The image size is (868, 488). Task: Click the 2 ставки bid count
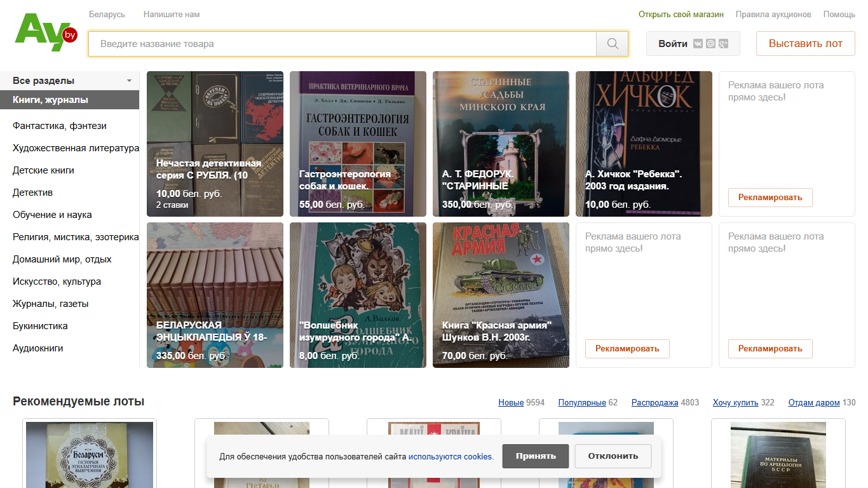(x=172, y=205)
